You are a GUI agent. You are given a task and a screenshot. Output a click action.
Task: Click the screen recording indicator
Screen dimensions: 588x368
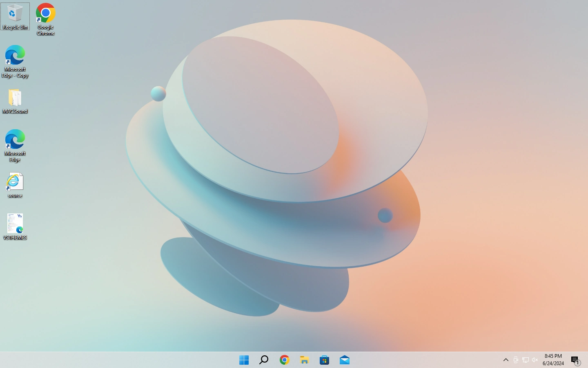[515, 360]
